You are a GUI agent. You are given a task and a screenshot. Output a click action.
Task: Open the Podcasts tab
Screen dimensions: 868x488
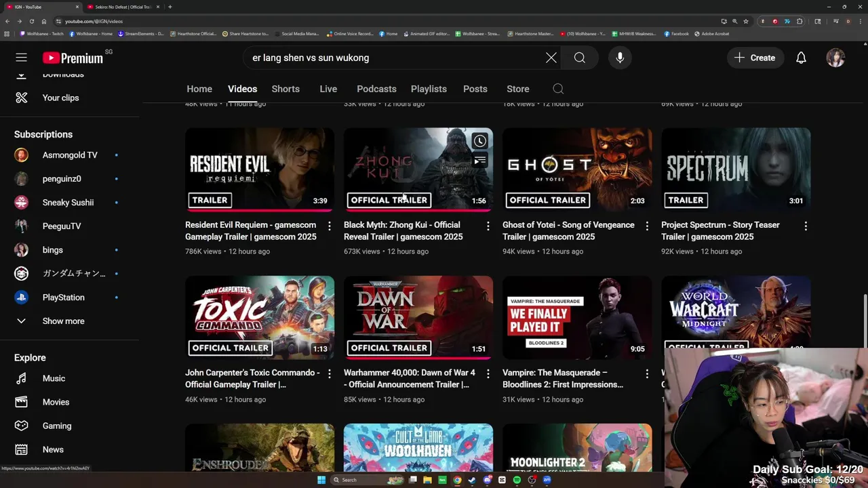pyautogui.click(x=376, y=89)
